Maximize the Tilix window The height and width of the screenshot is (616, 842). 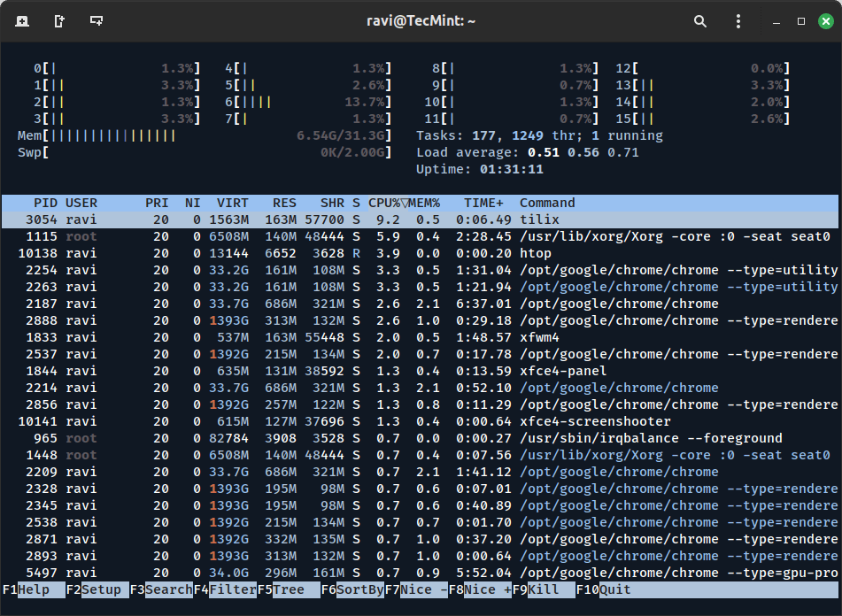[x=801, y=21]
